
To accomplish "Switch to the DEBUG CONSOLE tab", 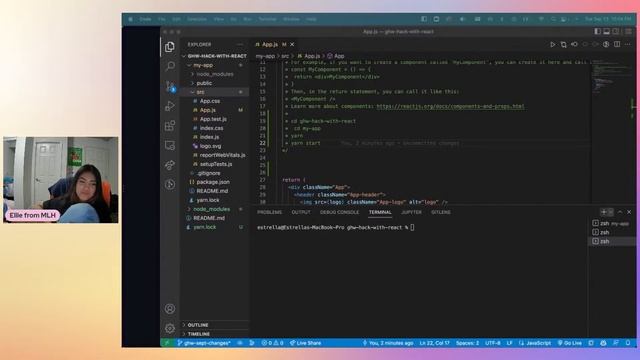I will [339, 212].
